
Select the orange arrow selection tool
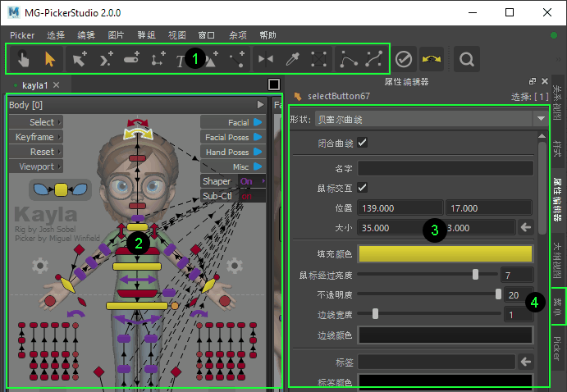pos(49,58)
